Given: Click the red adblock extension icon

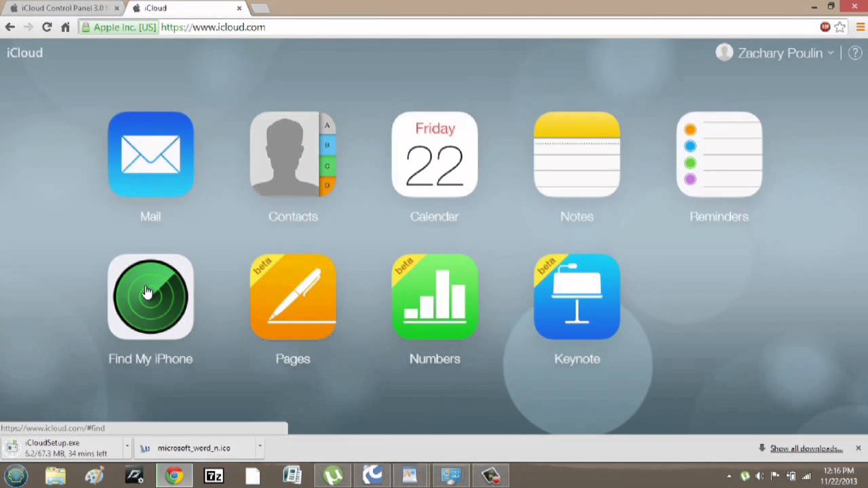Looking at the screenshot, I should 825,27.
